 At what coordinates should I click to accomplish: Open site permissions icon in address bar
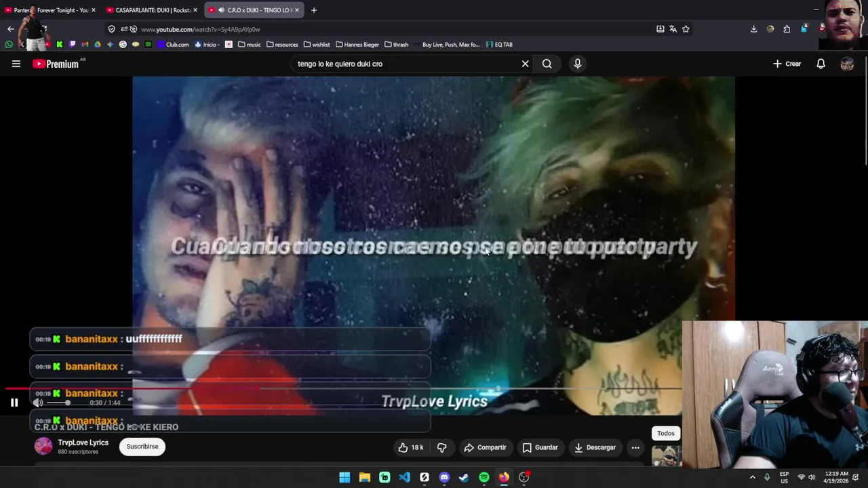tap(124, 29)
